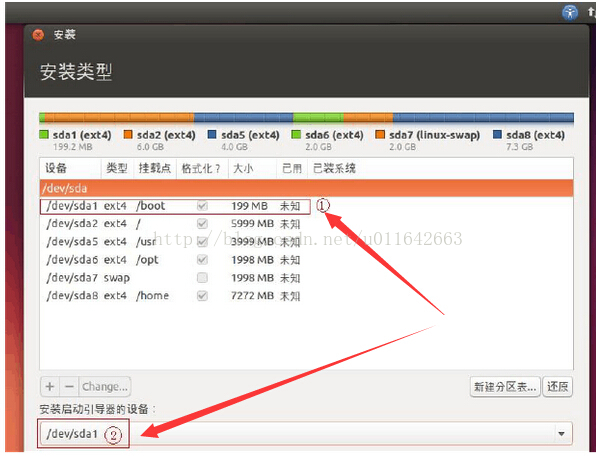Screen dimensions: 596x456
Task: Click the 5999 MB size cell
Action: pos(252,223)
